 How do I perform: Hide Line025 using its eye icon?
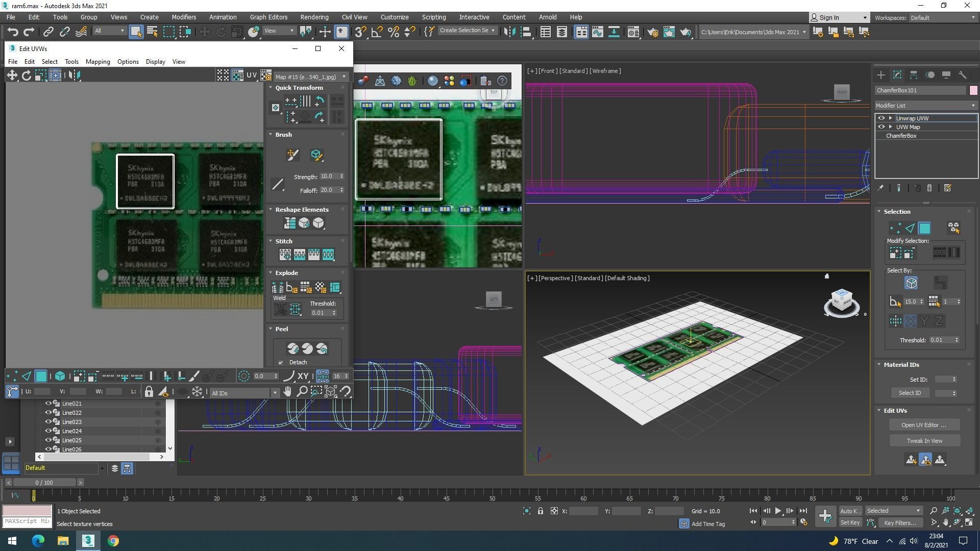(x=48, y=440)
